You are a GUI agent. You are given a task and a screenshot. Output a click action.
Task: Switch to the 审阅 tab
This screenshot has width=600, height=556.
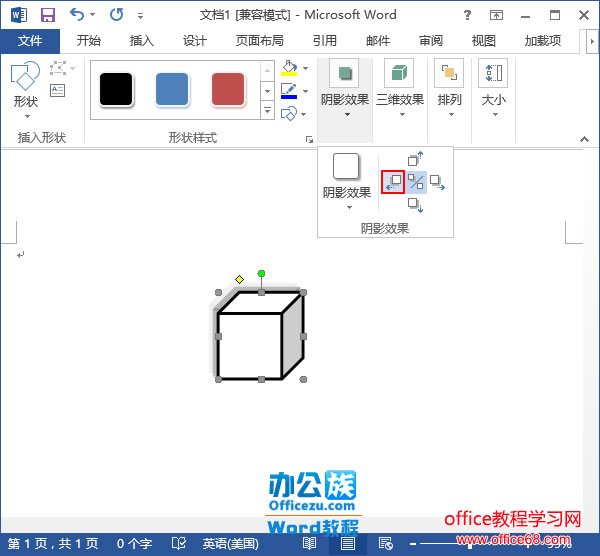pyautogui.click(x=430, y=41)
